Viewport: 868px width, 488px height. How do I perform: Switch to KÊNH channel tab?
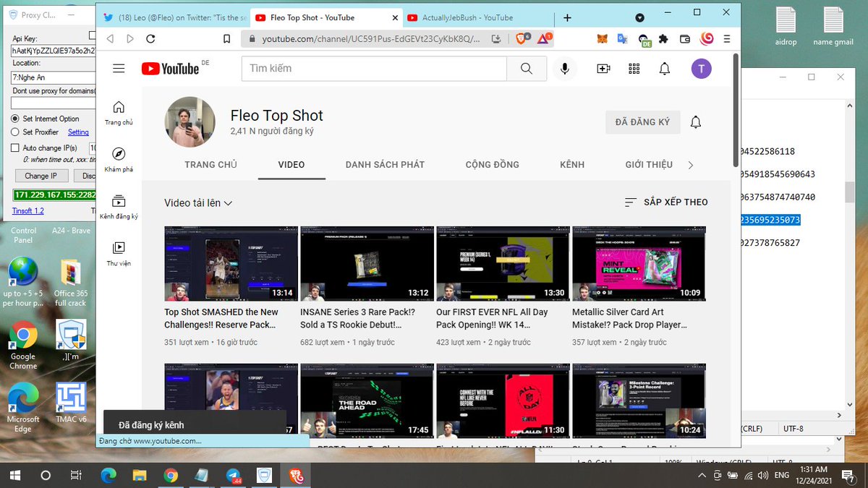click(x=572, y=165)
